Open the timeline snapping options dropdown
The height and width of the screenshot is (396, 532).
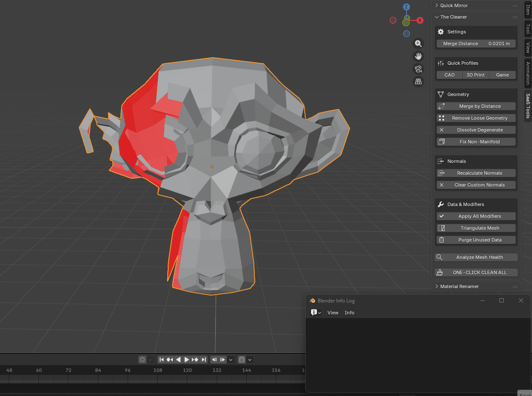250,360
